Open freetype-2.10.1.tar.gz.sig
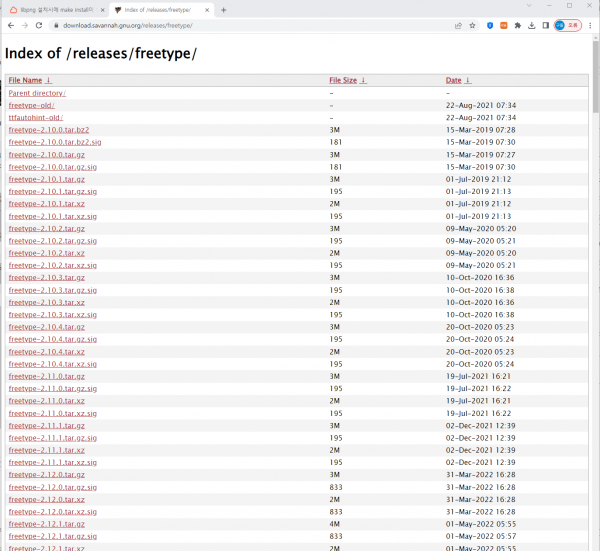This screenshot has width=600, height=551. (x=53, y=192)
